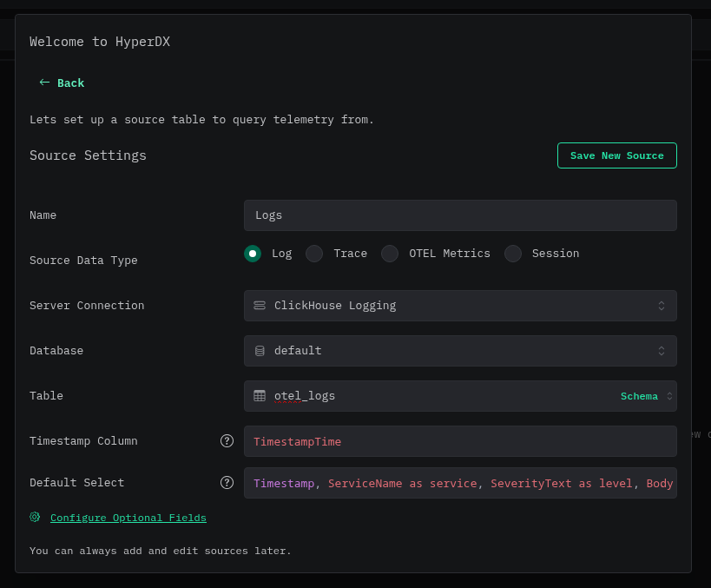Expand Server Connection chevron arrows
711x588 pixels.
click(662, 306)
